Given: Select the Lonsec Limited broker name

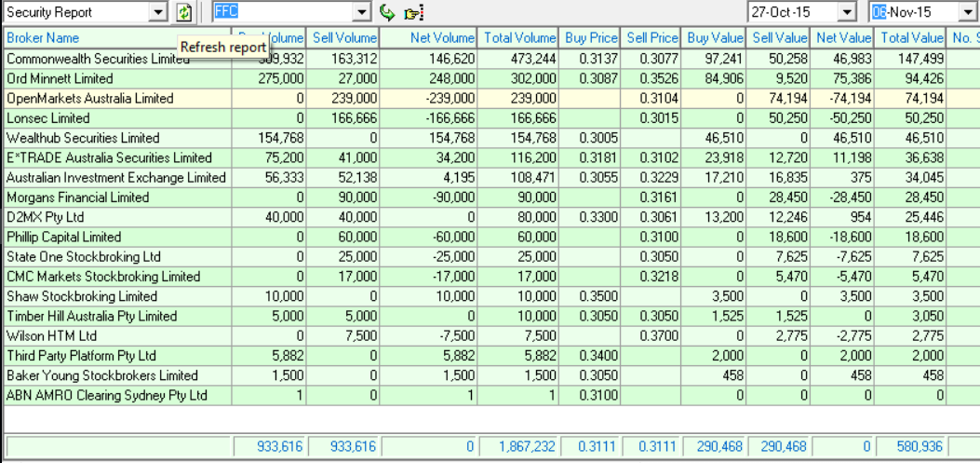Looking at the screenshot, I should [x=48, y=118].
